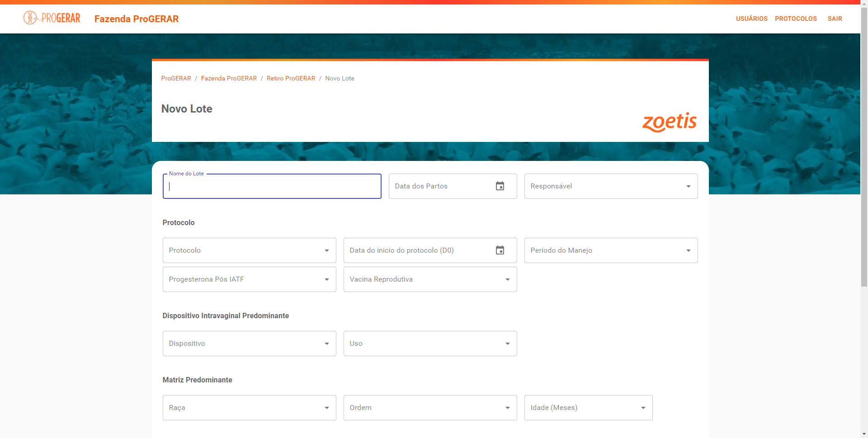Open calendar for Data dos Partos
The image size is (868, 438).
500,186
